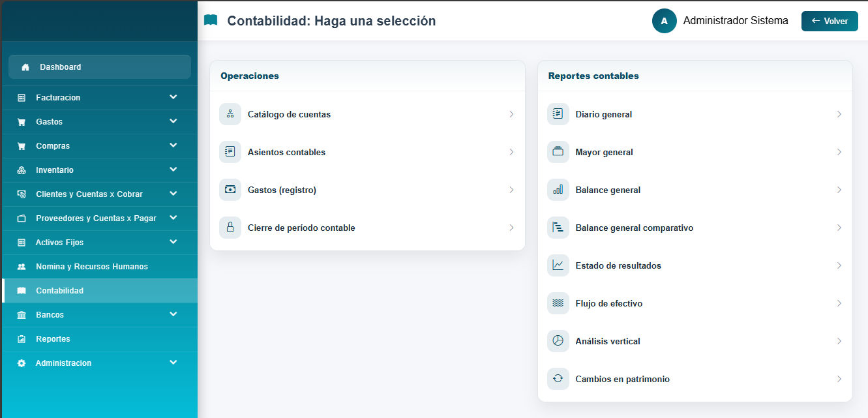Click the Cambios en patrimonio refresh icon
The height and width of the screenshot is (418, 868).
tap(558, 379)
